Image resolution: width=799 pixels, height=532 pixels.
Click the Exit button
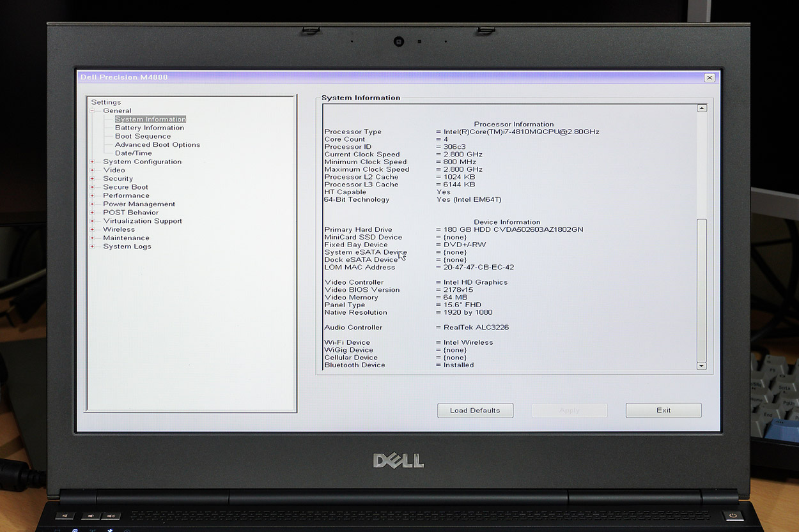coord(663,411)
